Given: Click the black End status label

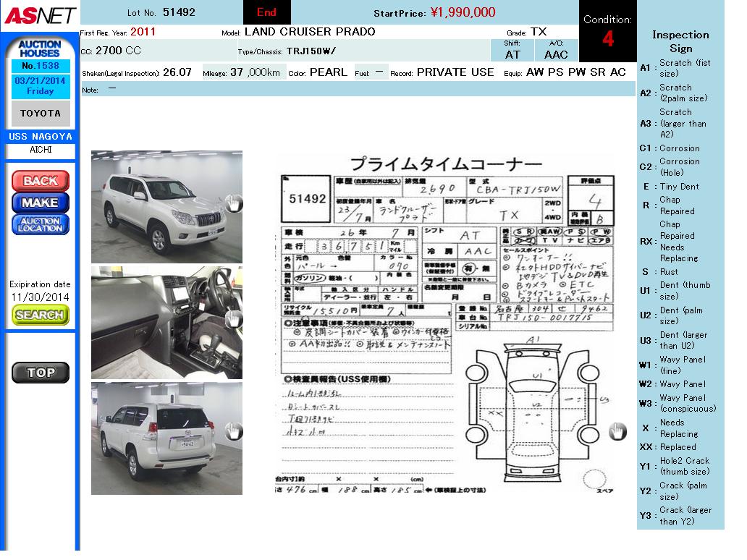Looking at the screenshot, I should coord(266,12).
